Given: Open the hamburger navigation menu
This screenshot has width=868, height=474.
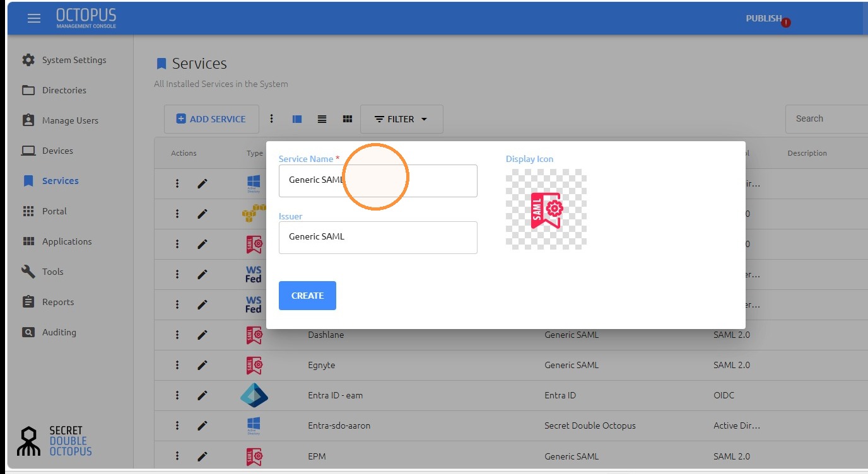Looking at the screenshot, I should pyautogui.click(x=34, y=18).
